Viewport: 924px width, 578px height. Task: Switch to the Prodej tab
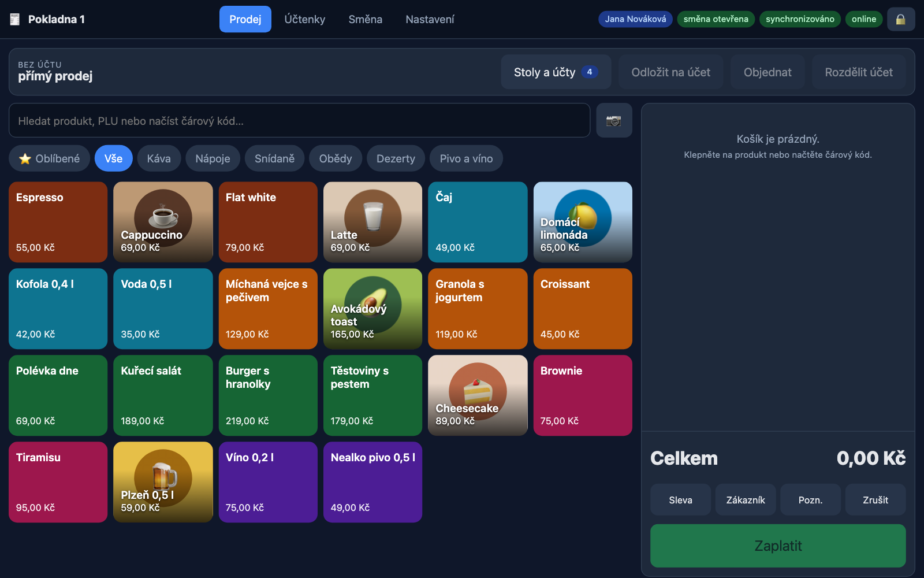[245, 19]
